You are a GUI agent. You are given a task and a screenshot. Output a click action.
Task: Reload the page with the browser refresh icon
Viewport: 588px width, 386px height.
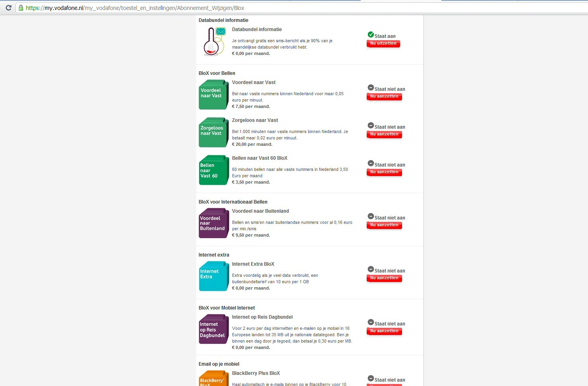point(8,8)
